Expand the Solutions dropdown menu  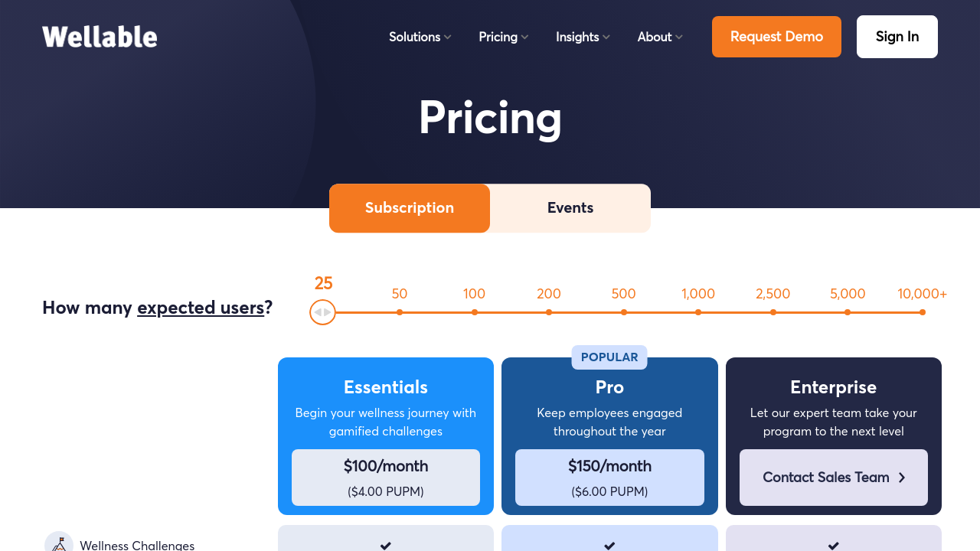pyautogui.click(x=420, y=37)
